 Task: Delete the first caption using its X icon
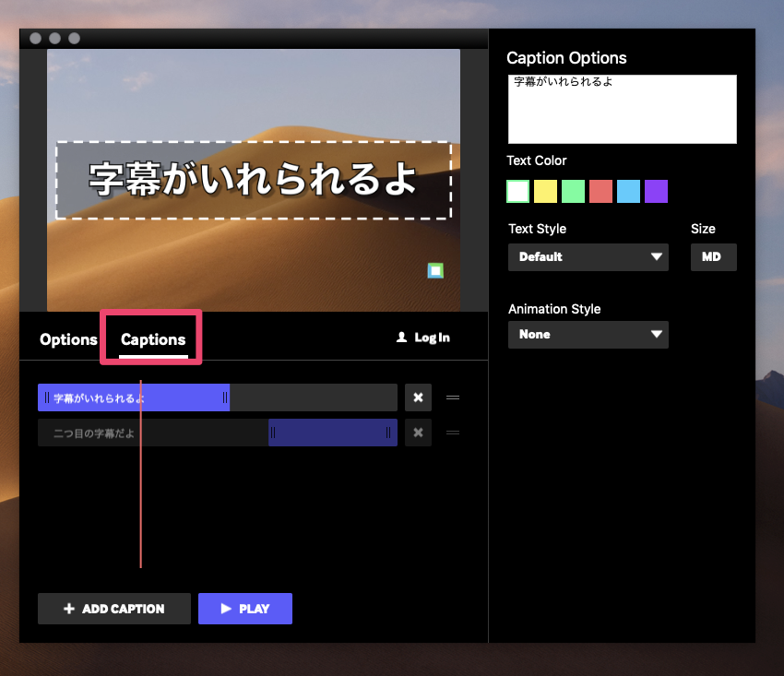tap(418, 397)
